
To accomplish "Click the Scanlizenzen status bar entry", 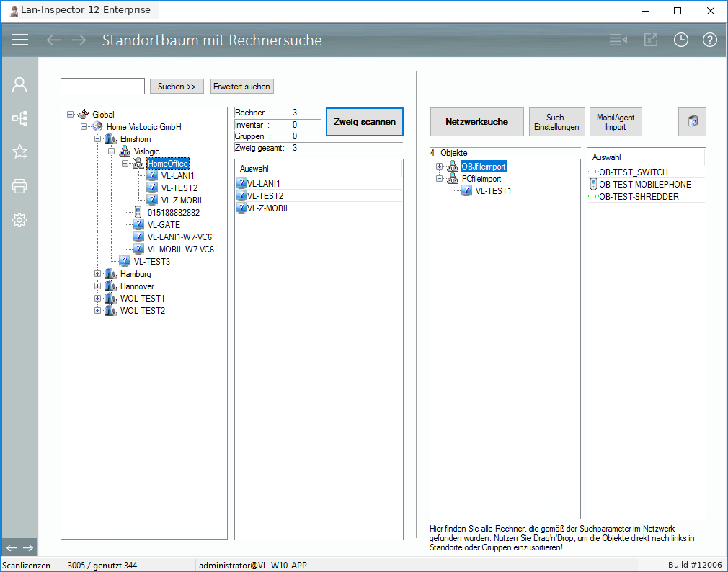I will pos(27,565).
